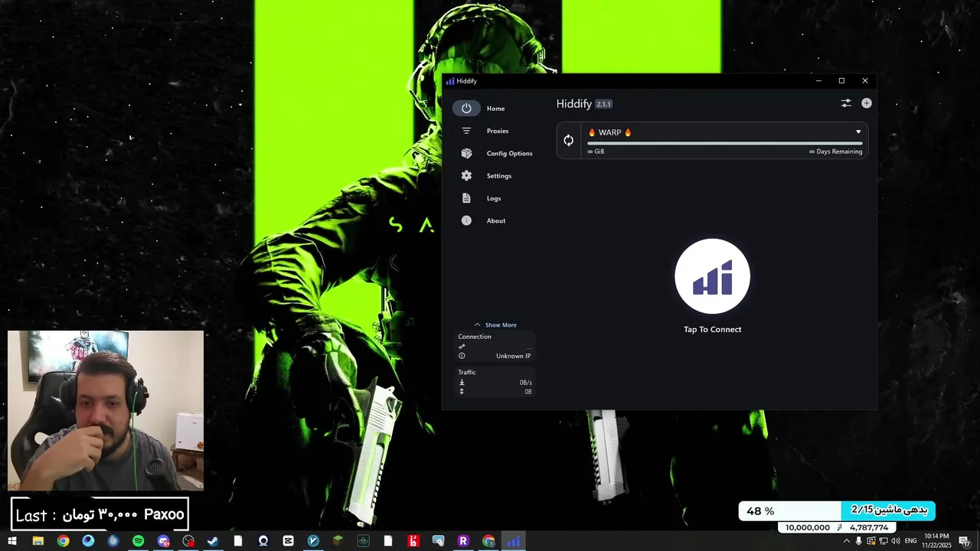Open the Windows Start menu
980x551 pixels.
click(x=12, y=541)
